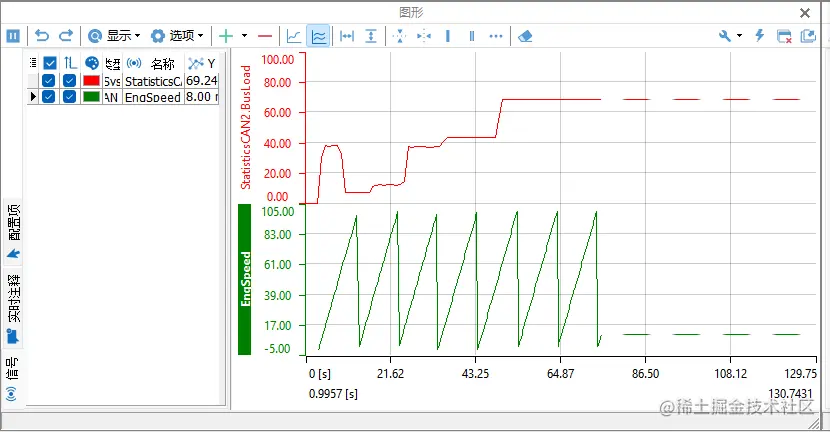Screen dimensions: 830x432
Task: Click the 69.24 value cell
Action: [202, 80]
